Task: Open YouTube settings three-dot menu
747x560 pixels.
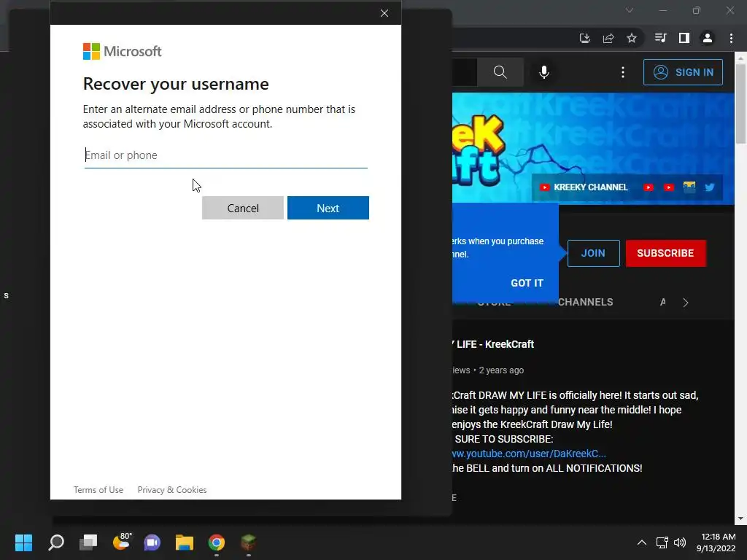Action: (x=623, y=72)
